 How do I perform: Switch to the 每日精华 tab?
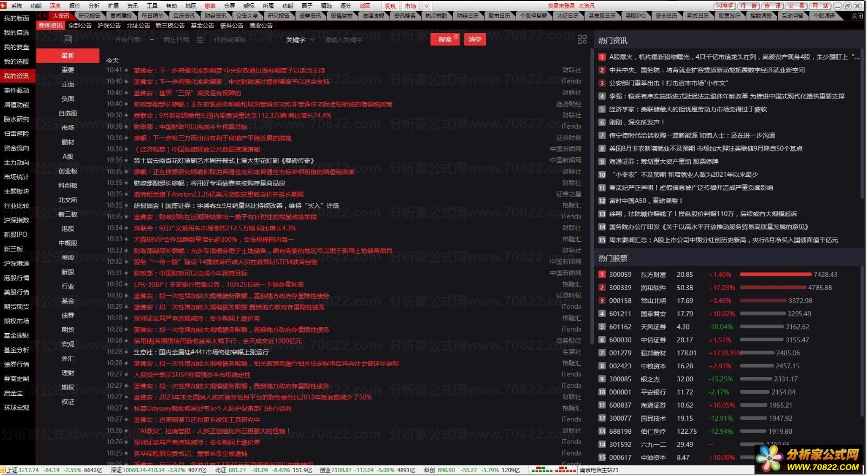point(152,16)
